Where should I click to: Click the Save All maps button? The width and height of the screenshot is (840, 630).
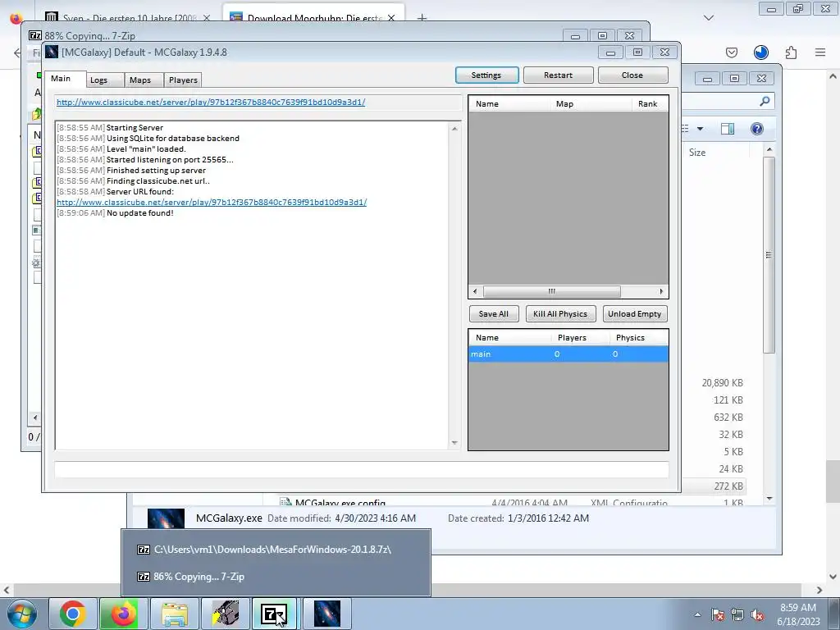(493, 314)
